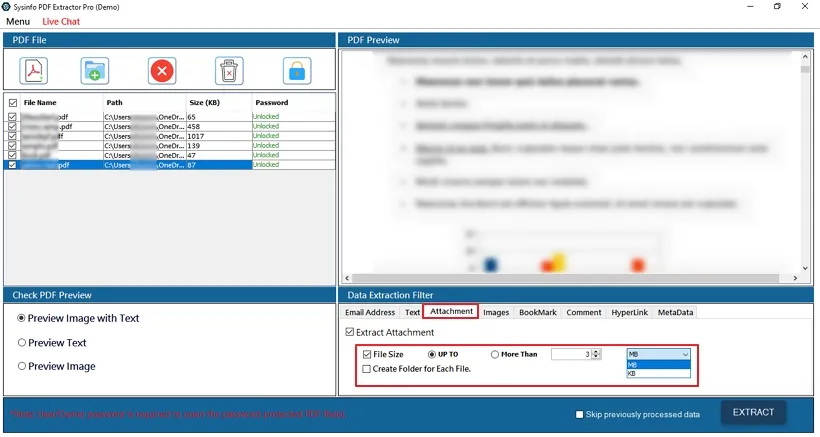Enable Skip previously processed data
820x437 pixels.
[x=579, y=414]
